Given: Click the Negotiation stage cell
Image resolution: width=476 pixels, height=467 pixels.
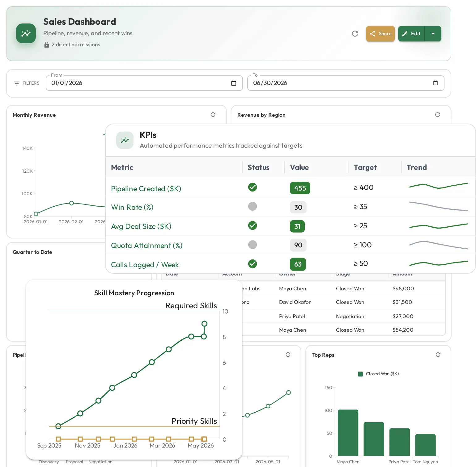Looking at the screenshot, I should click(x=350, y=316).
